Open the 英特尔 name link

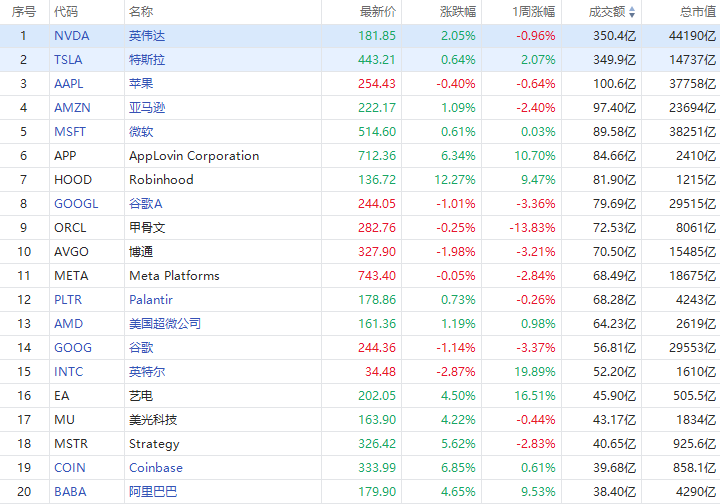pos(147,372)
